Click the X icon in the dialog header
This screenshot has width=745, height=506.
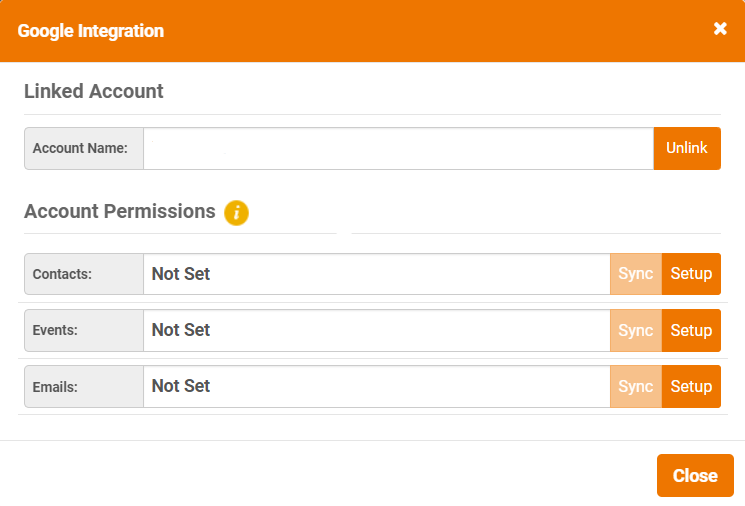[720, 29]
